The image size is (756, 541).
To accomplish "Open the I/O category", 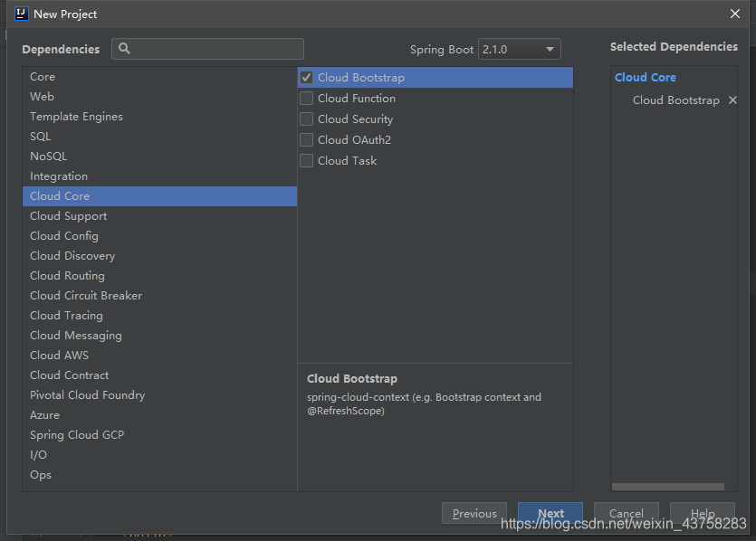I will pos(159,455).
